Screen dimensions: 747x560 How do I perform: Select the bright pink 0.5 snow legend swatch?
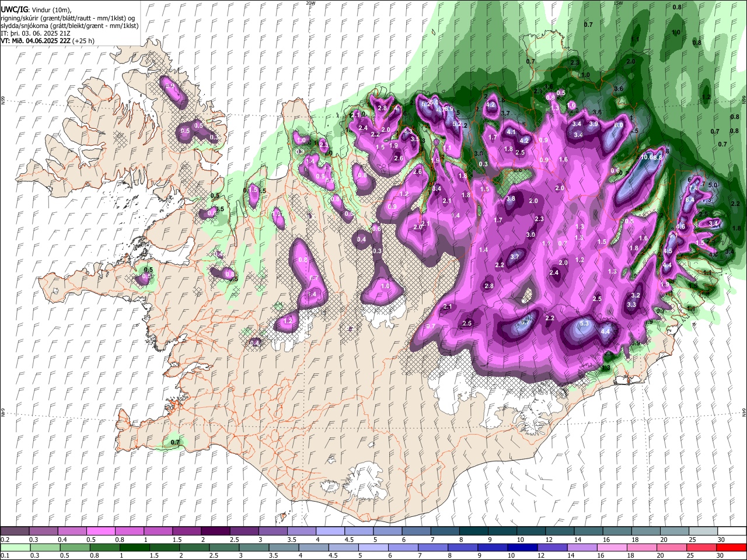[100, 531]
